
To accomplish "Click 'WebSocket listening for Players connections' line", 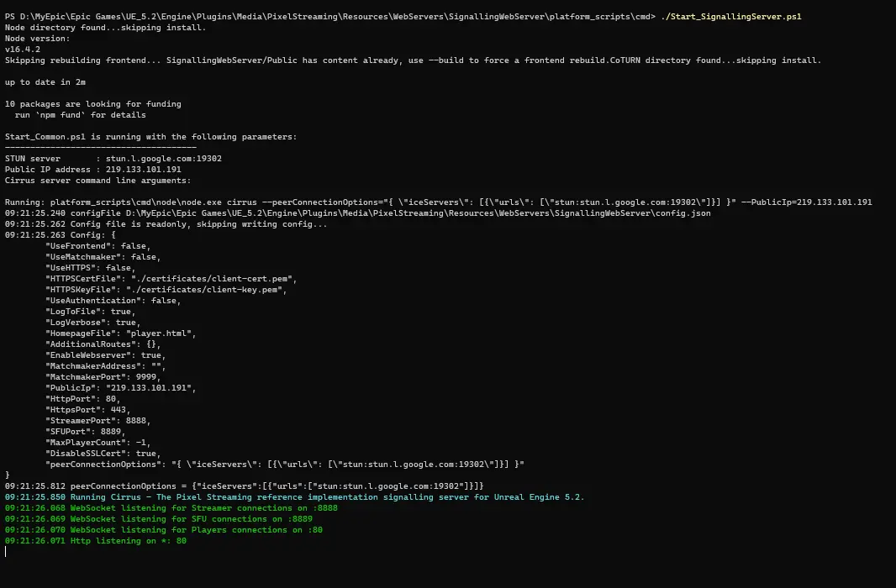I will [163, 530].
